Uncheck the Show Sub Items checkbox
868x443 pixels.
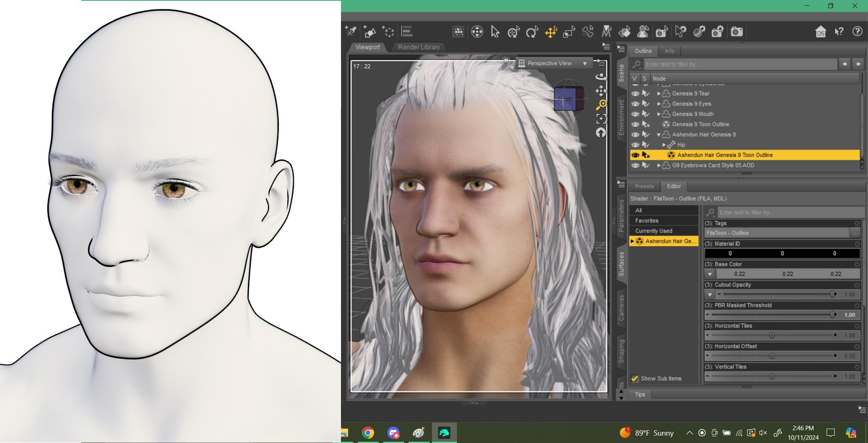click(x=635, y=379)
